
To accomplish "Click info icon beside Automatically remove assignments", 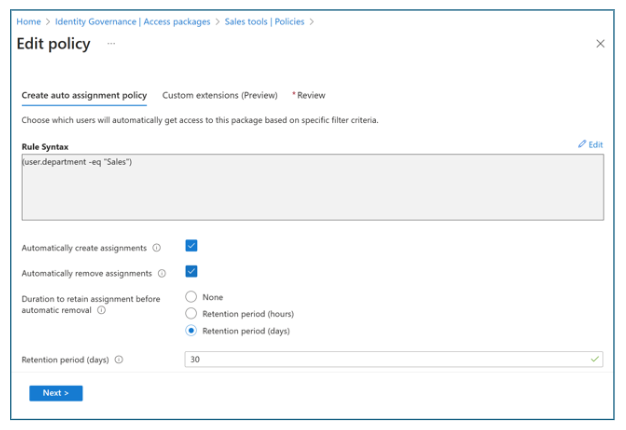I will pos(162,273).
